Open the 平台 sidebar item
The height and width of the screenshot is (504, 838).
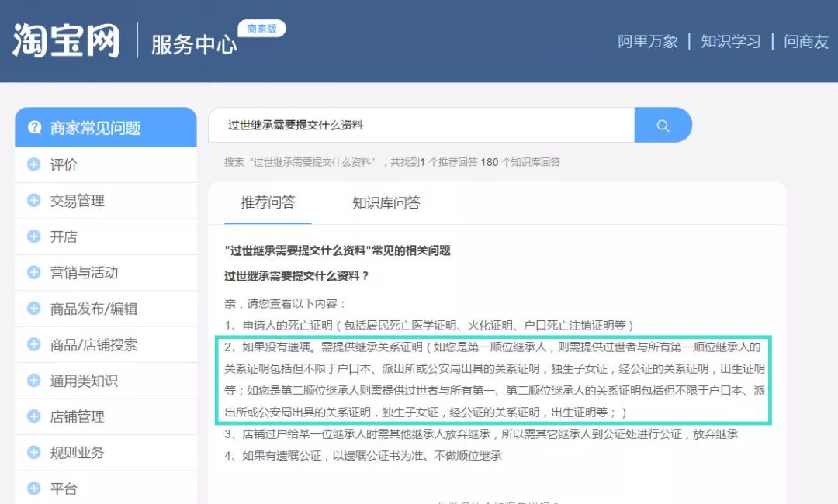point(106,488)
